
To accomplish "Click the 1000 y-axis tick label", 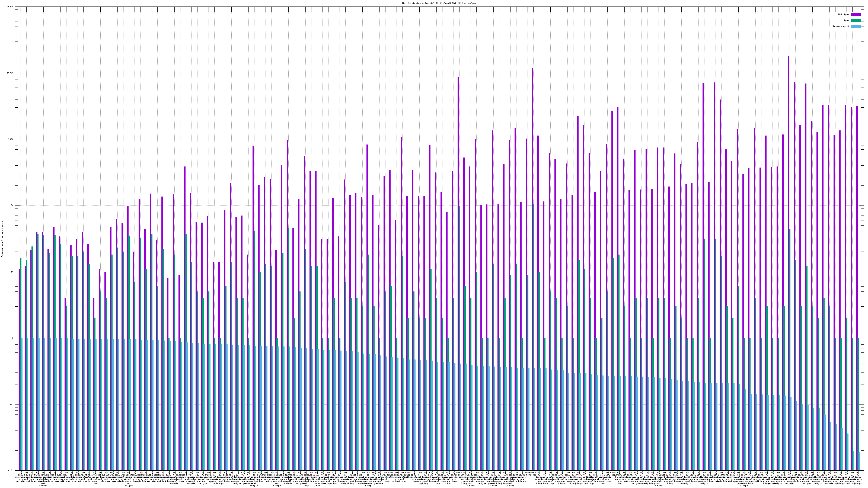I will pos(11,139).
